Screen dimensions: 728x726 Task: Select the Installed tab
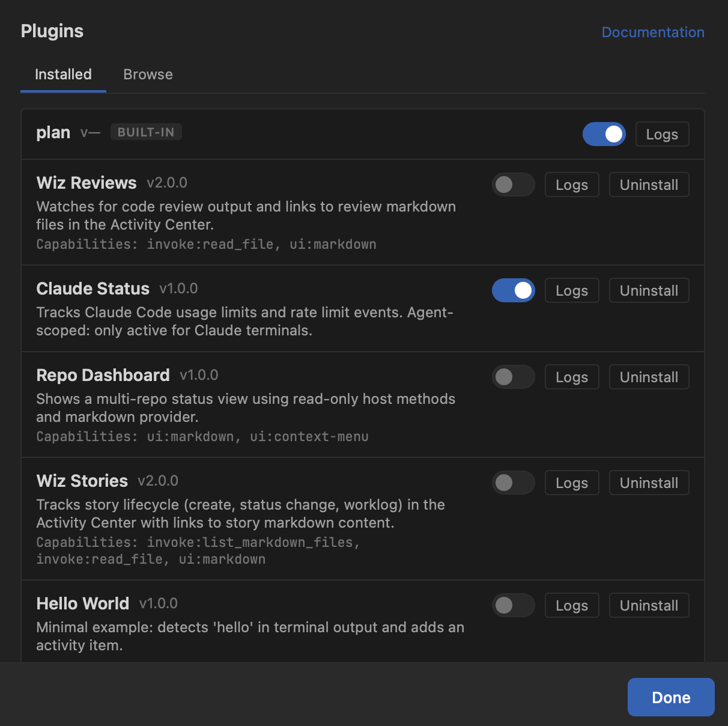click(63, 75)
